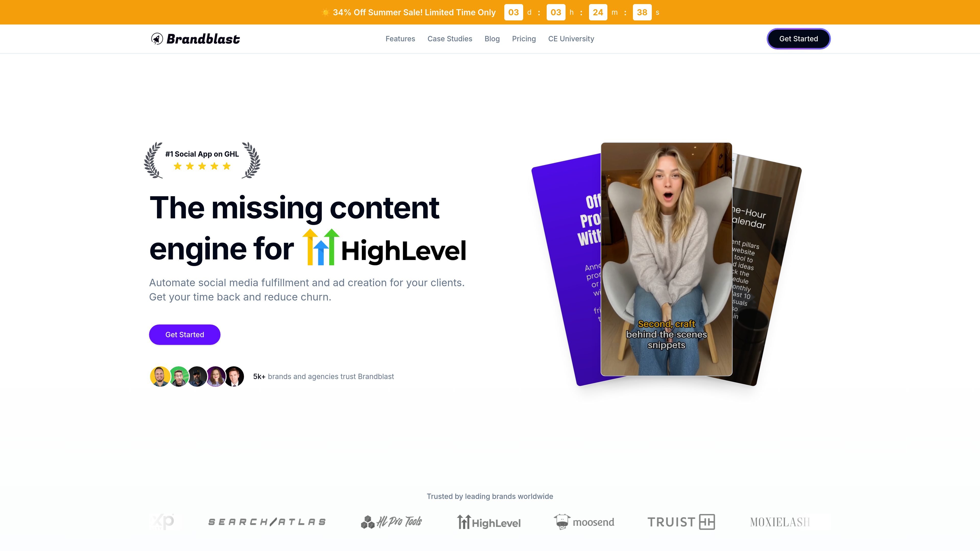
Task: Click the moosend brand logo
Action: tap(584, 522)
